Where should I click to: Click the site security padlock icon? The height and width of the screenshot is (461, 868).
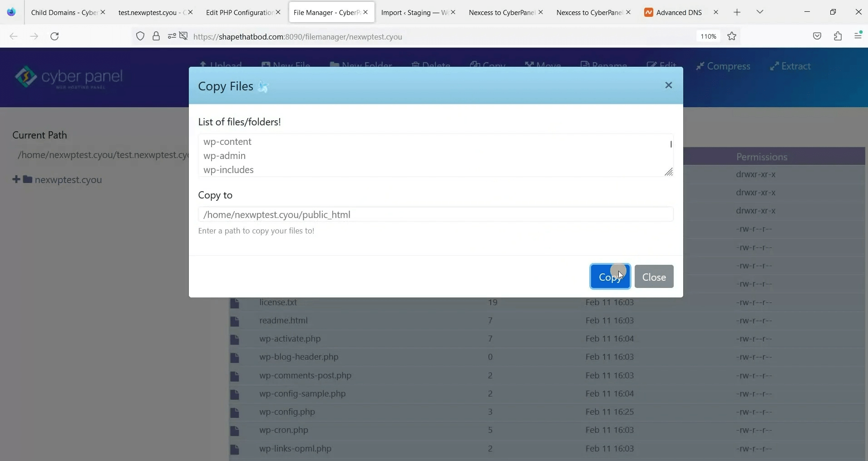point(156,36)
